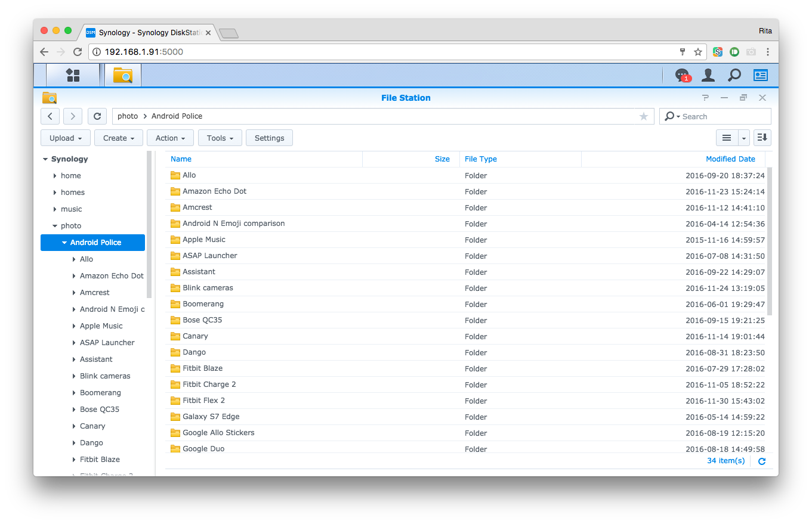Collapse the photo folder in the tree

(x=55, y=226)
